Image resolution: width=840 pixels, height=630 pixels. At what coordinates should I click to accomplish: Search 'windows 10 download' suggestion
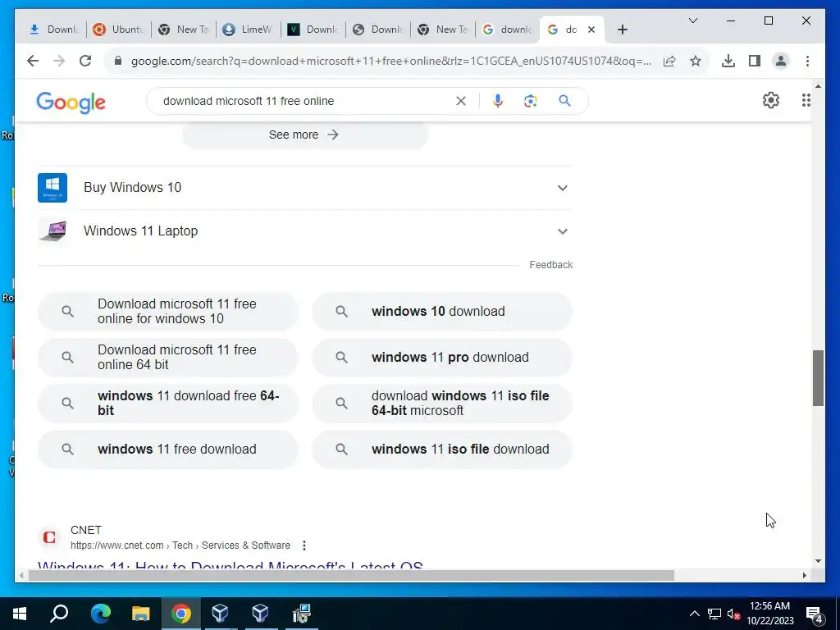[x=442, y=311]
